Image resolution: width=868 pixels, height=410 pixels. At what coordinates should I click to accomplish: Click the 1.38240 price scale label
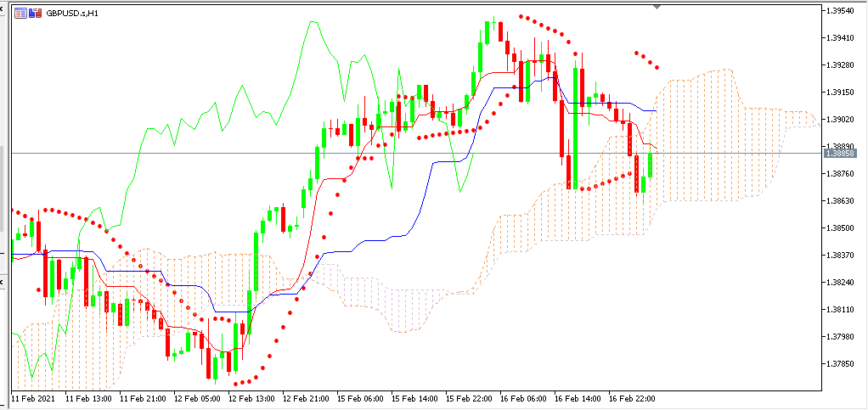tap(840, 282)
